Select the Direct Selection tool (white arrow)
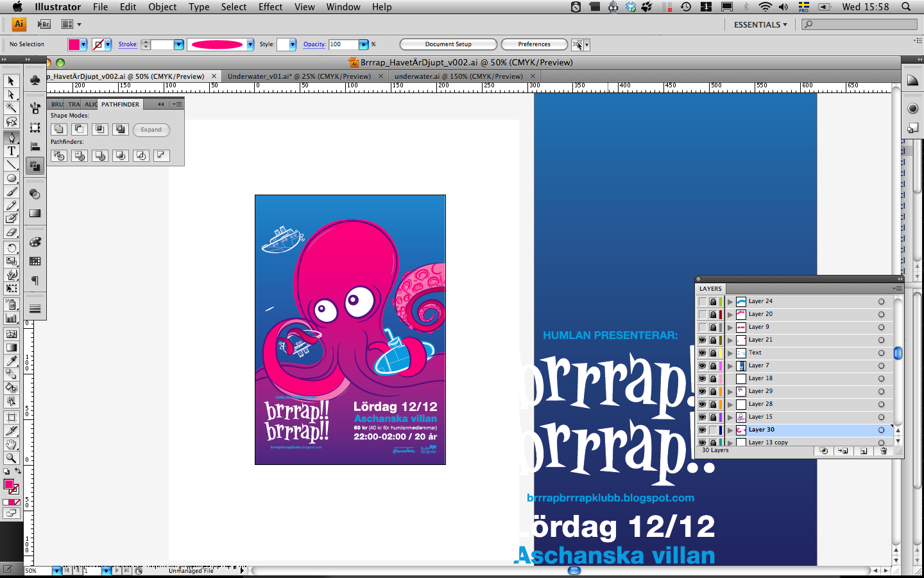 tap(11, 94)
